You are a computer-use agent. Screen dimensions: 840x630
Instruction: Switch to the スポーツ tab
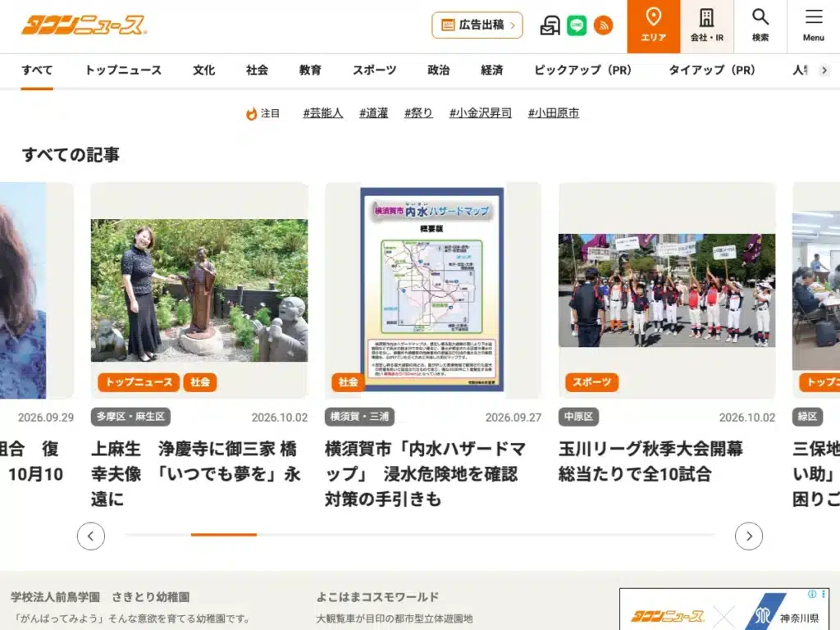pos(374,71)
